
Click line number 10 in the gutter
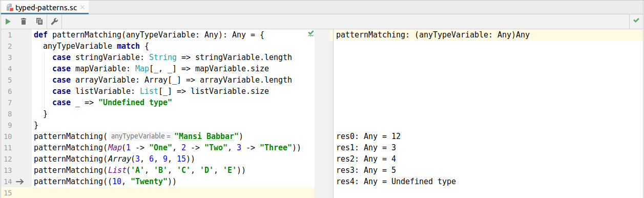coord(8,136)
